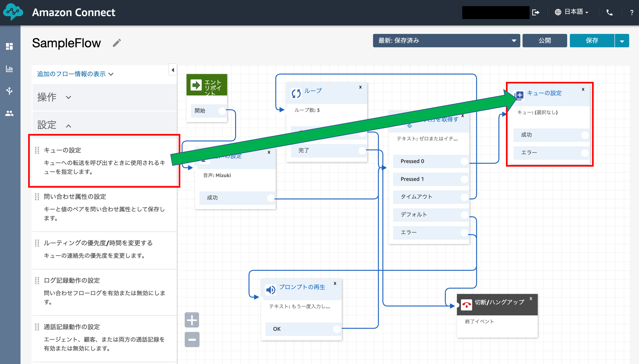Click the 保存 save button
The width and height of the screenshot is (639, 364).
click(592, 40)
